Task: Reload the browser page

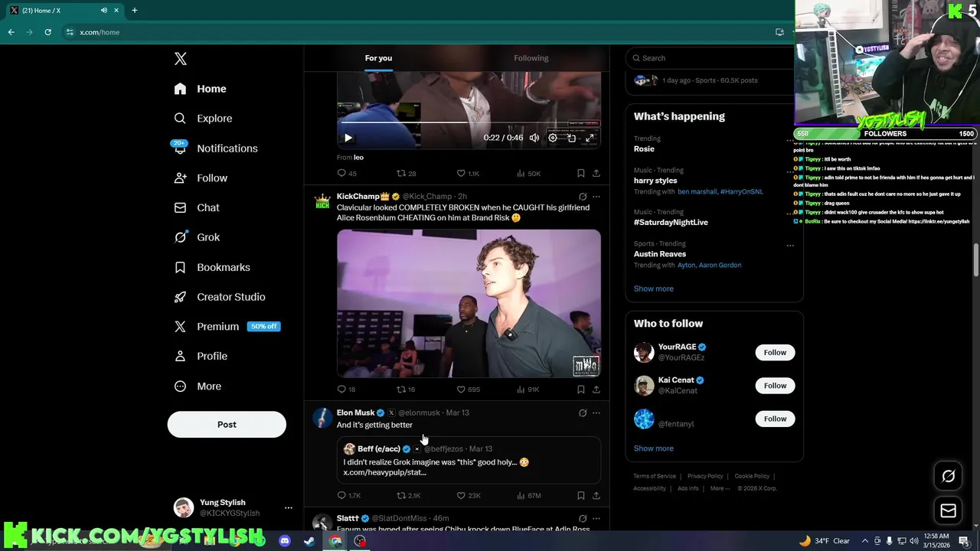Action: 47,32
